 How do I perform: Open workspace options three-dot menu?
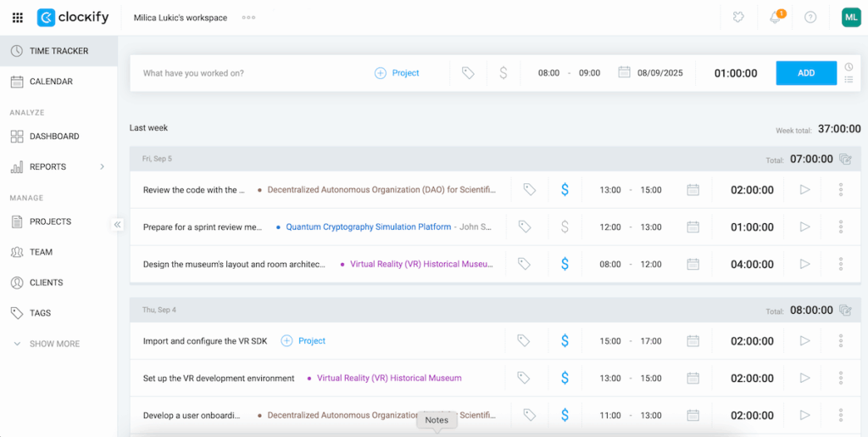(248, 18)
